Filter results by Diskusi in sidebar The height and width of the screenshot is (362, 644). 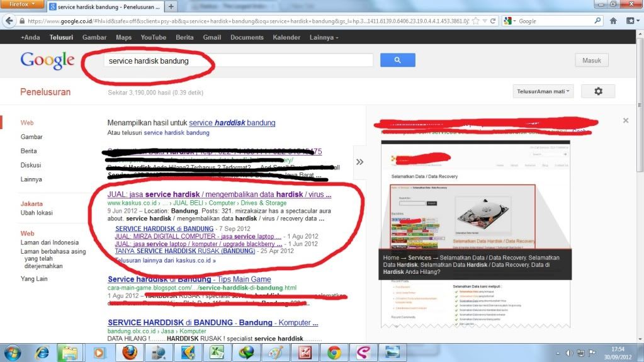click(31, 165)
